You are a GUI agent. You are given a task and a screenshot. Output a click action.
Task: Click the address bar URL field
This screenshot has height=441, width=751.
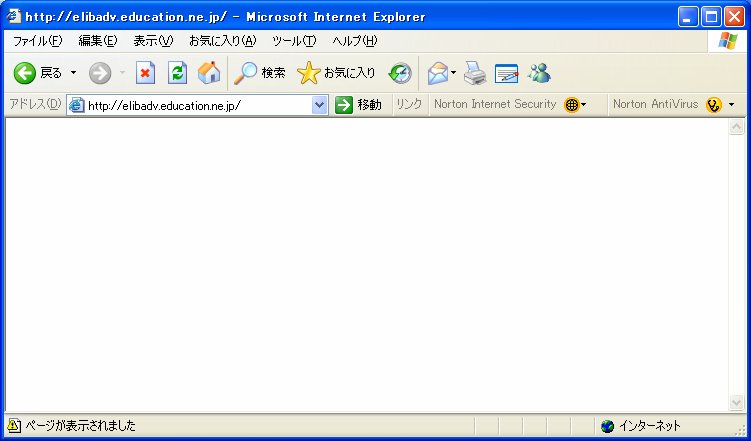pyautogui.click(x=197, y=105)
